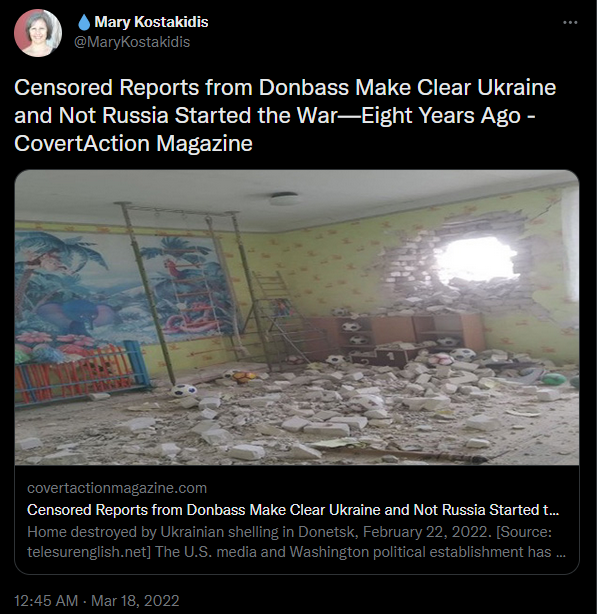Viewport: 597px width, 614px height.
Task: Open the three-dot More options menu
Action: click(570, 23)
